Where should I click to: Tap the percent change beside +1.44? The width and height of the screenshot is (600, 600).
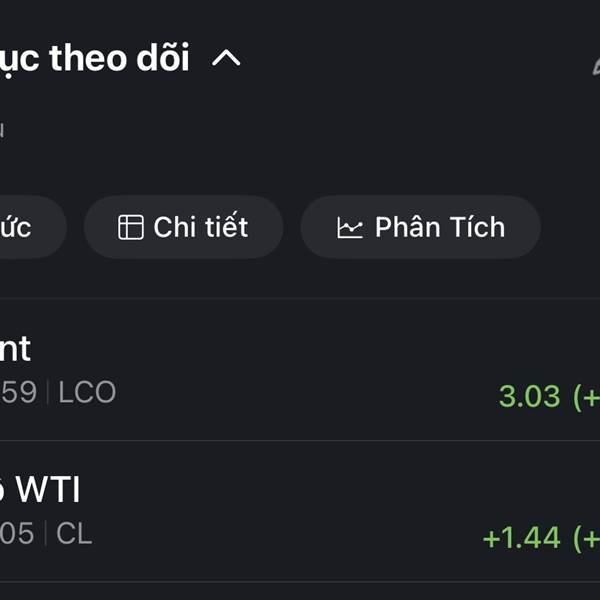click(x=586, y=538)
